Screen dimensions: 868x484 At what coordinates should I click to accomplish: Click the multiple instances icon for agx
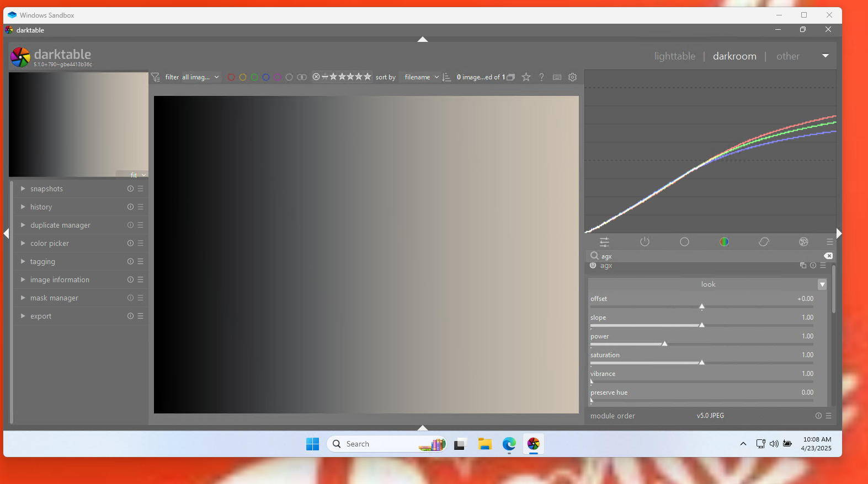803,266
